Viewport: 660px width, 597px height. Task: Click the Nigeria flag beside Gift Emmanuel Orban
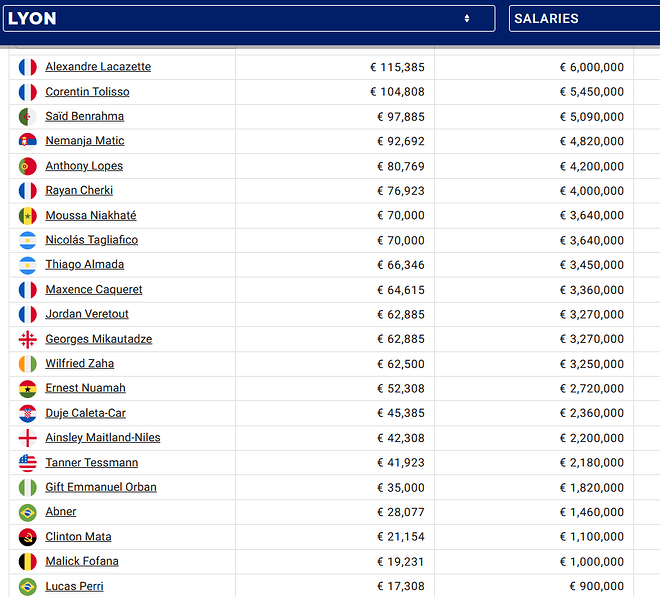pos(28,488)
